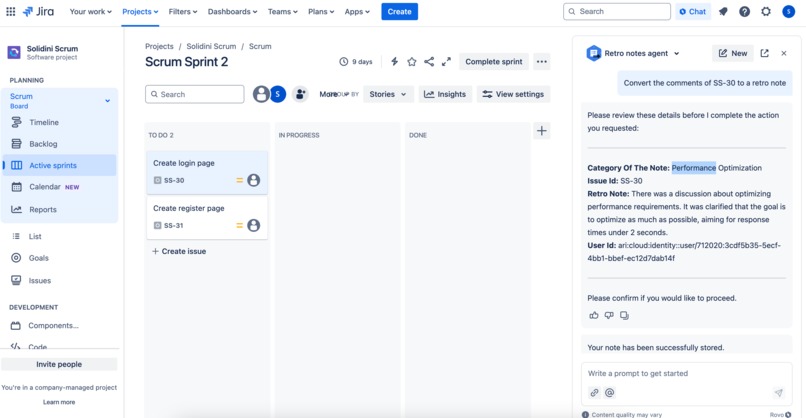Image resolution: width=806 pixels, height=418 pixels.
Task: Open Calendar in the sidebar
Action: point(60,187)
